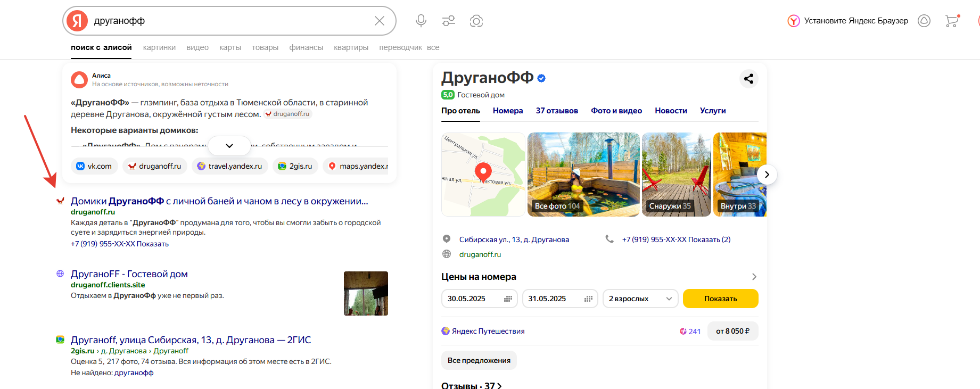Switch to картинки tab
Viewport: 980px width, 389px height.
[159, 47]
